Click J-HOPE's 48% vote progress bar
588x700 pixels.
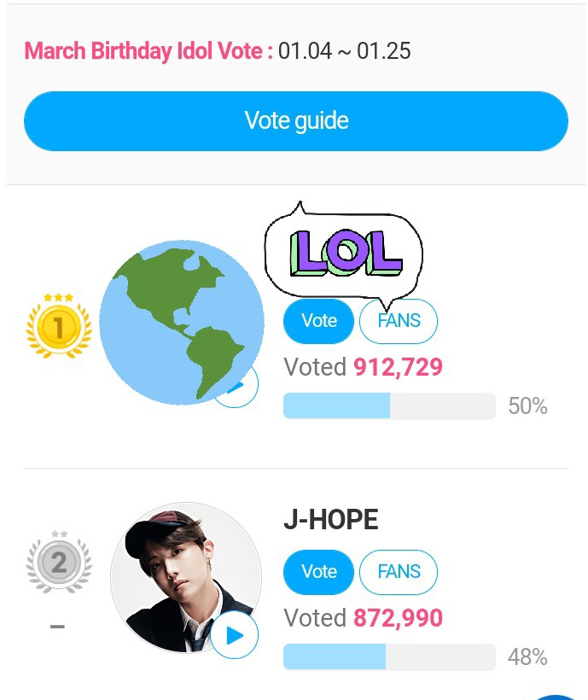pyautogui.click(x=388, y=656)
